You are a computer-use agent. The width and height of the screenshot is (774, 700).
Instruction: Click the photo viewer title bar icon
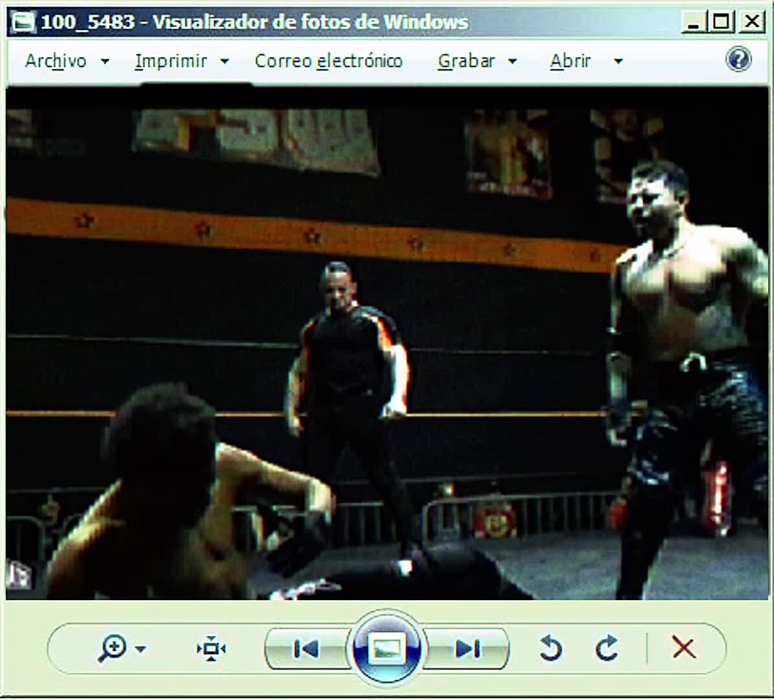(x=24, y=21)
